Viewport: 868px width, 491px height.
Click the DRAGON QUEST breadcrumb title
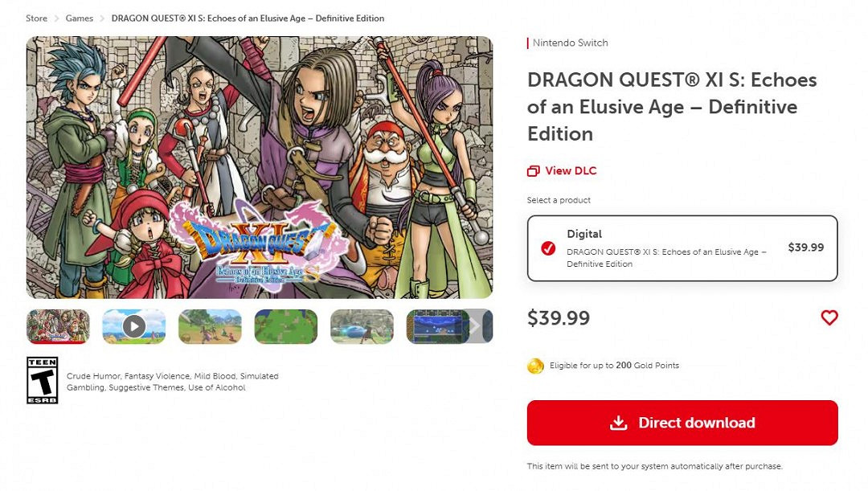(248, 18)
